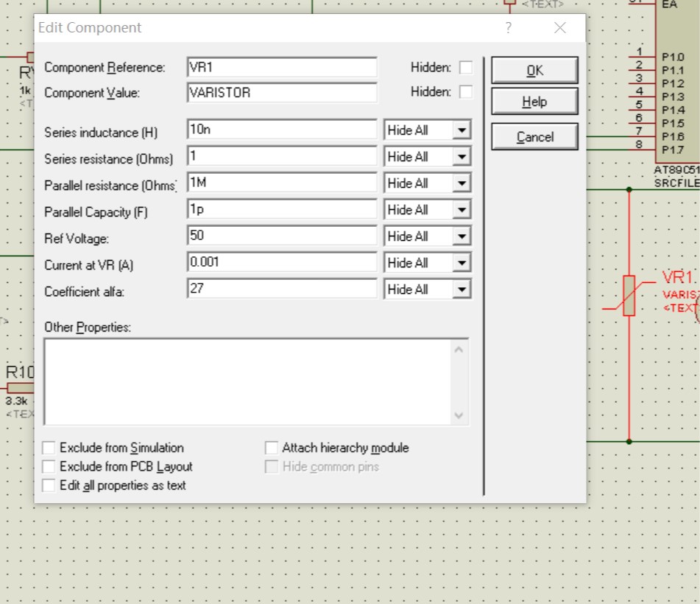Toggle Hidden for Component Reference

466,68
